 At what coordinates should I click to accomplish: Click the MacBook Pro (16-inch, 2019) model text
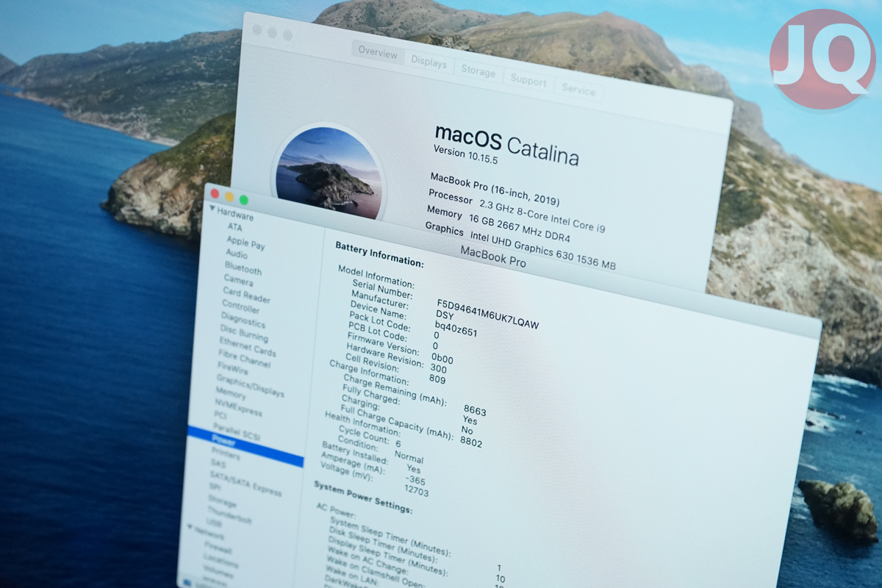click(495, 189)
